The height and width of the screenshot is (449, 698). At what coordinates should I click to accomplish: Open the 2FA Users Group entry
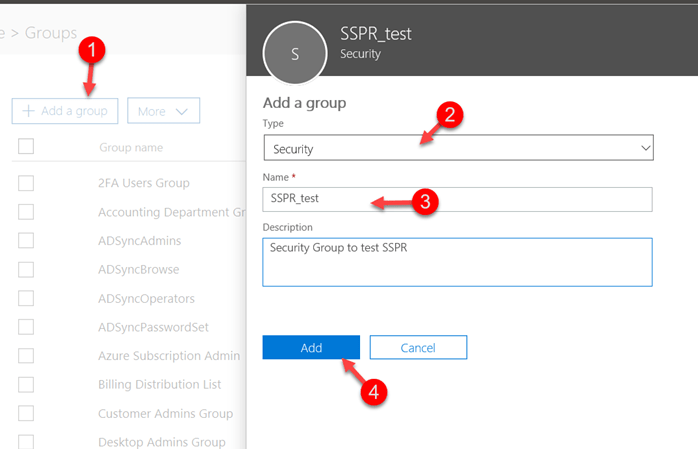[144, 183]
